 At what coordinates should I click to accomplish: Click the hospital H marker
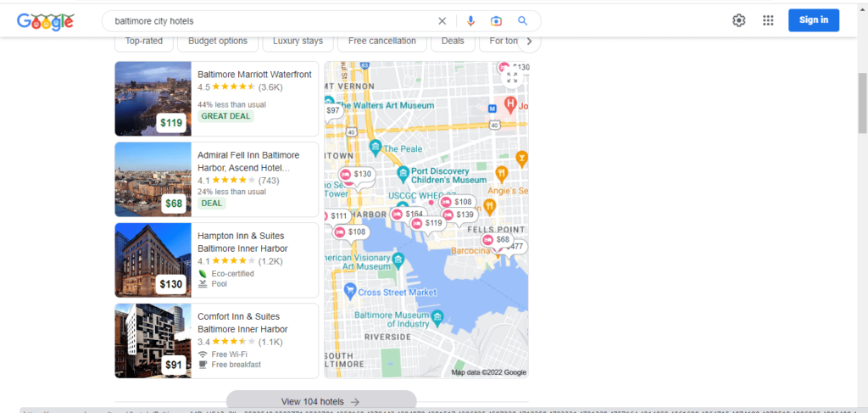click(x=510, y=103)
